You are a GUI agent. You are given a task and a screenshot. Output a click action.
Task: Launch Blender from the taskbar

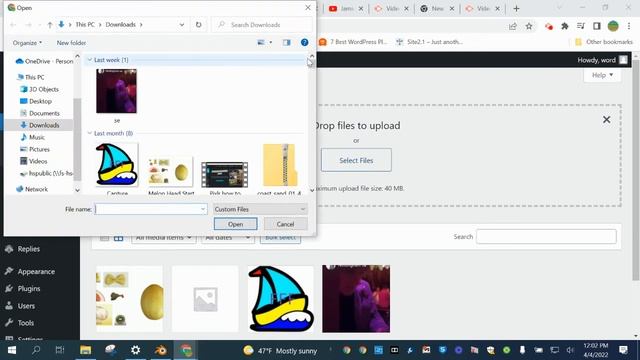coord(161,350)
